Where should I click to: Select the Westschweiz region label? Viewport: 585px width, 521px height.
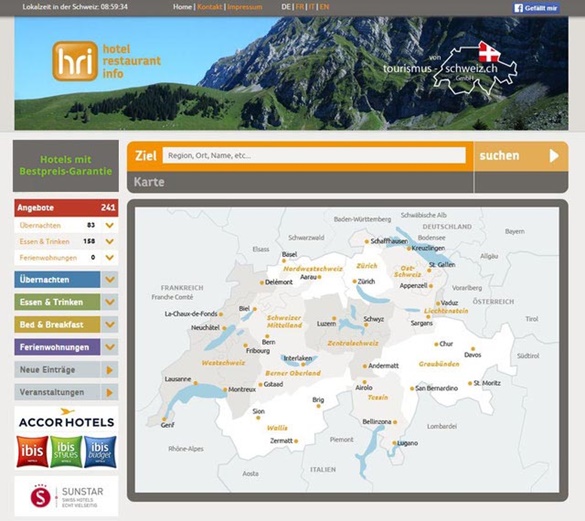click(223, 363)
